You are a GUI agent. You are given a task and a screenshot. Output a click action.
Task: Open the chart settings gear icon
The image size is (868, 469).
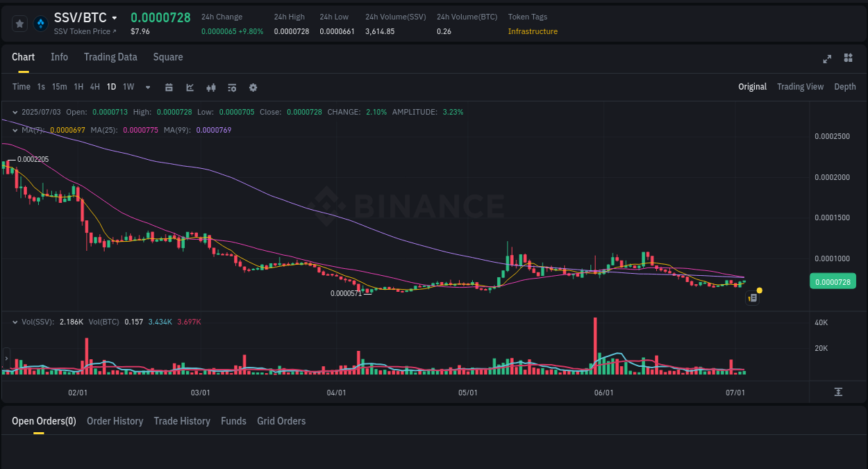click(x=253, y=87)
